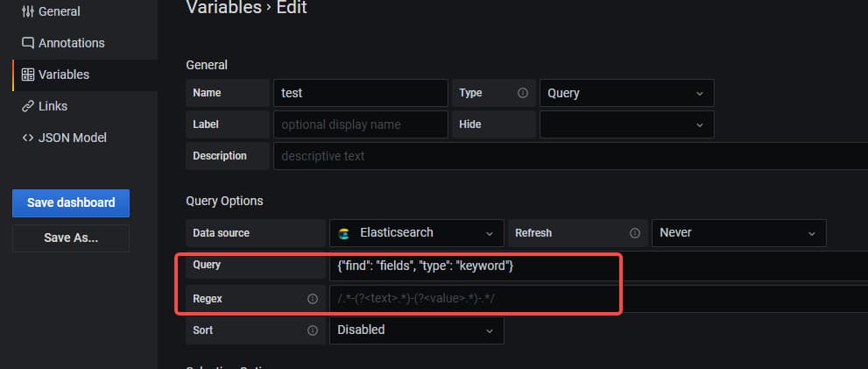
Task: Open the Sort dropdown showing Disabled
Action: click(416, 330)
